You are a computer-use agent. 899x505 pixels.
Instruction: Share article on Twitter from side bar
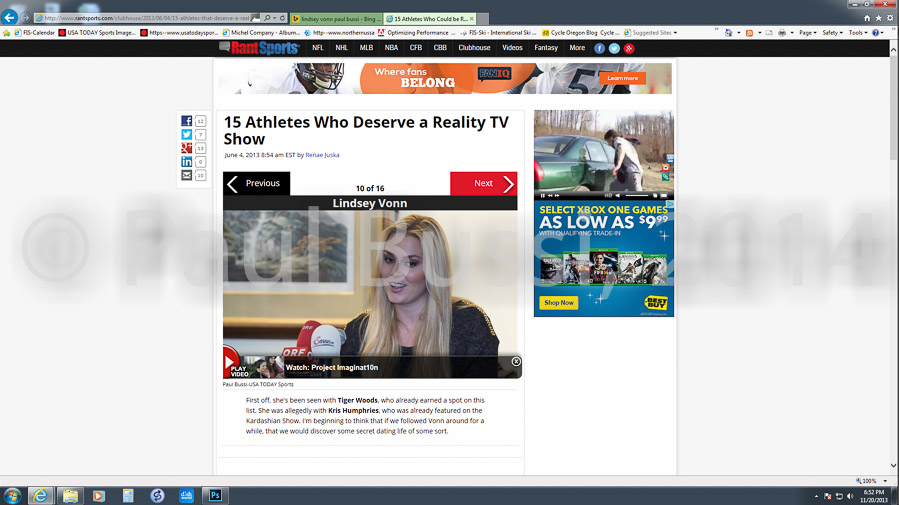point(186,135)
